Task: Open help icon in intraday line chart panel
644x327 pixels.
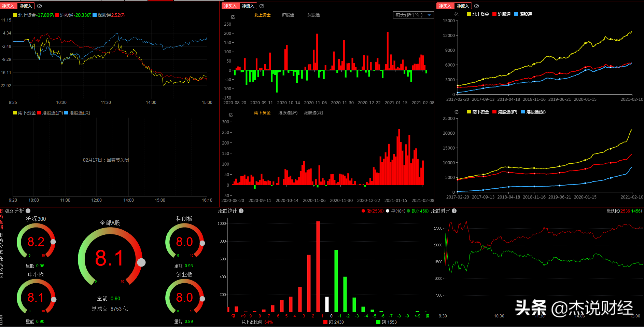Action: tap(39, 6)
